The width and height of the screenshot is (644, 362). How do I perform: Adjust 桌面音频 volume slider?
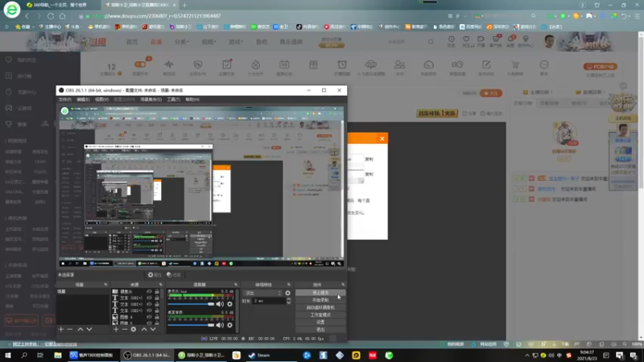191,325
